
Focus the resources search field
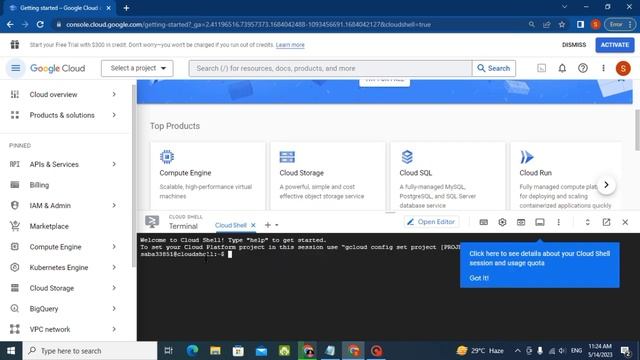pyautogui.click(x=331, y=68)
